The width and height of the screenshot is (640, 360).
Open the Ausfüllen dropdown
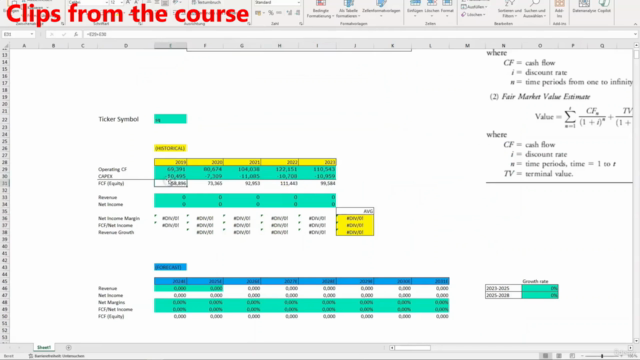(x=474, y=7)
